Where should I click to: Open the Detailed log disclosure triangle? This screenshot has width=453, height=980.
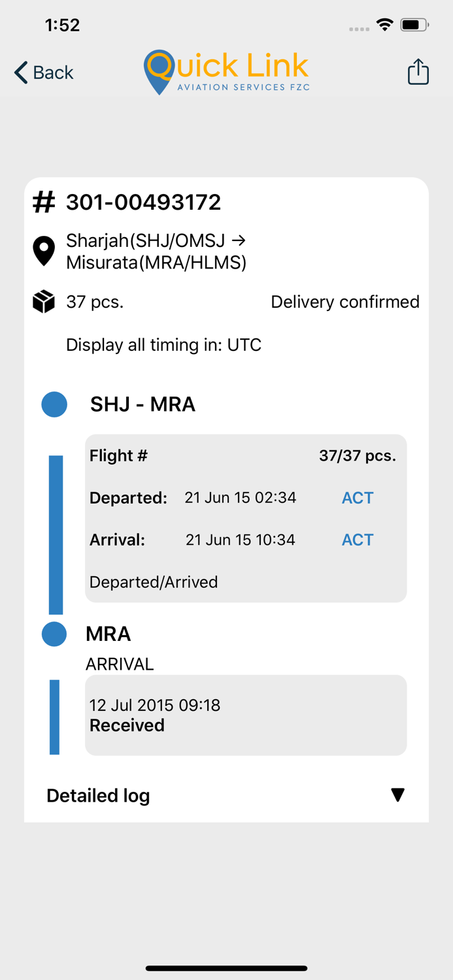pos(398,794)
